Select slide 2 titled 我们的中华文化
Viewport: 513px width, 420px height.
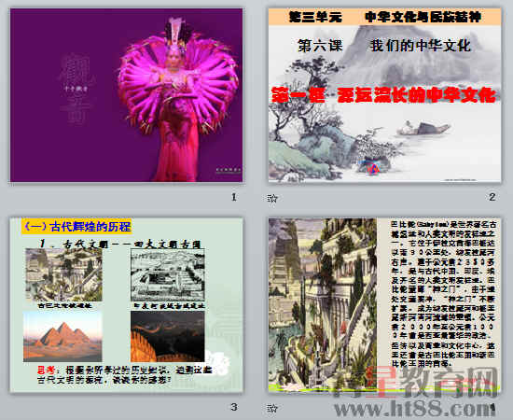point(384,95)
